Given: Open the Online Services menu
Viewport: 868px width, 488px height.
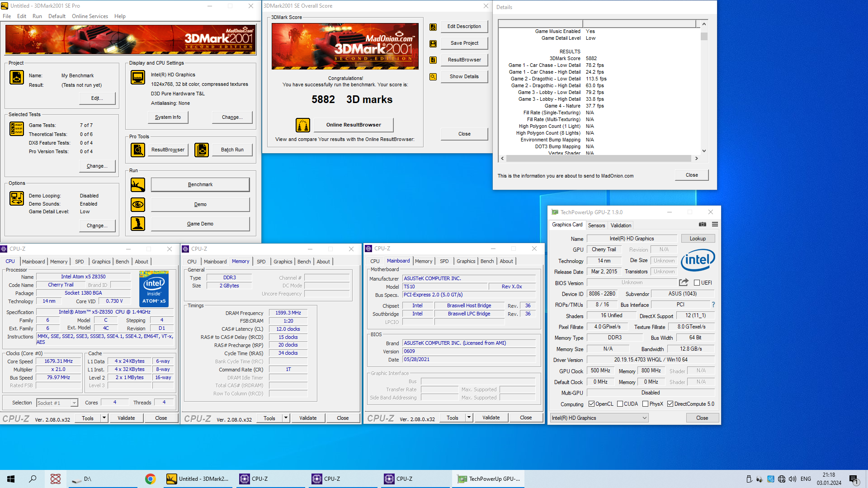Looking at the screenshot, I should pos(90,16).
